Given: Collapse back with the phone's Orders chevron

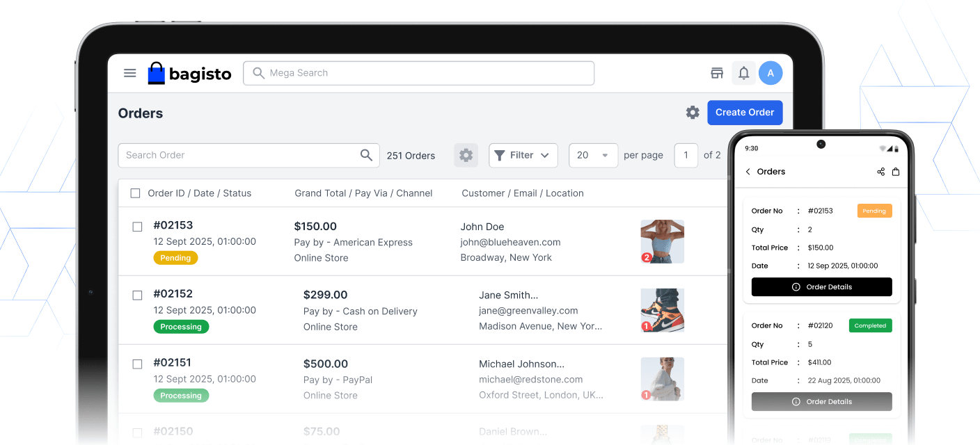Looking at the screenshot, I should click(747, 171).
